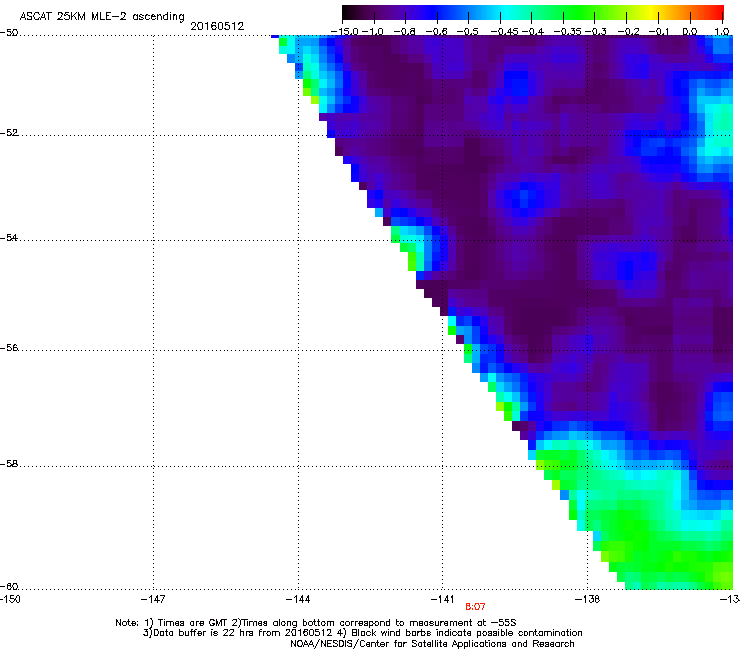Click the date label 20160512
The width and height of the screenshot is (740, 650).
(217, 26)
